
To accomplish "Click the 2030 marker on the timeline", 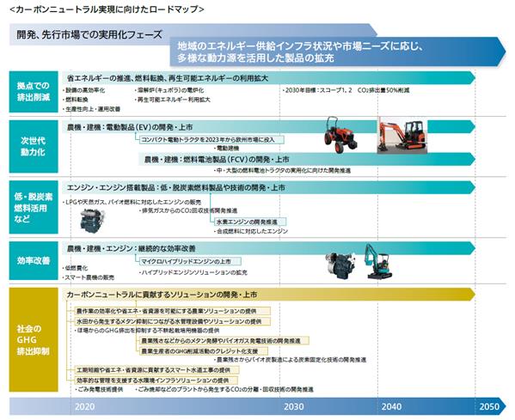I will pyautogui.click(x=294, y=406).
